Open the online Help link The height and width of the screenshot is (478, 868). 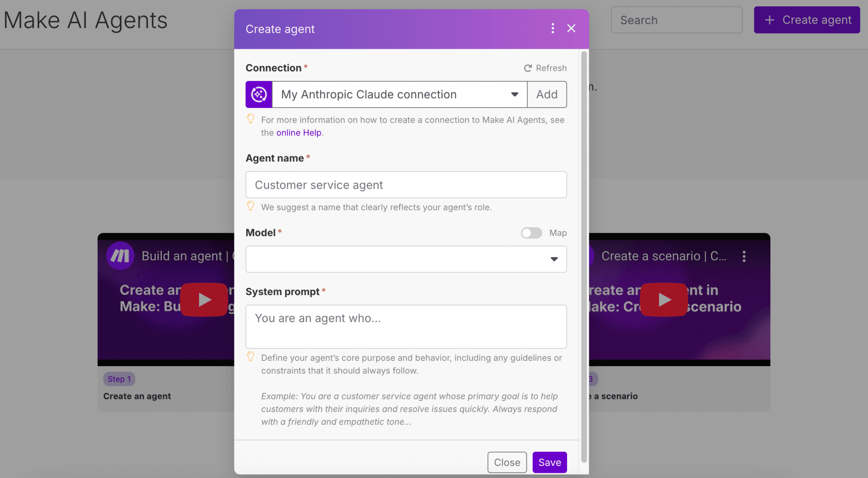click(299, 133)
